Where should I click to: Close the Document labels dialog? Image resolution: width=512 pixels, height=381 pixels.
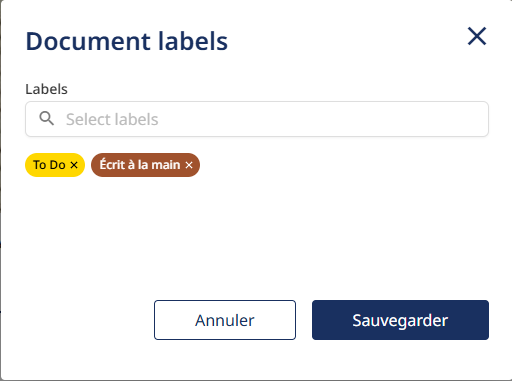tap(477, 36)
